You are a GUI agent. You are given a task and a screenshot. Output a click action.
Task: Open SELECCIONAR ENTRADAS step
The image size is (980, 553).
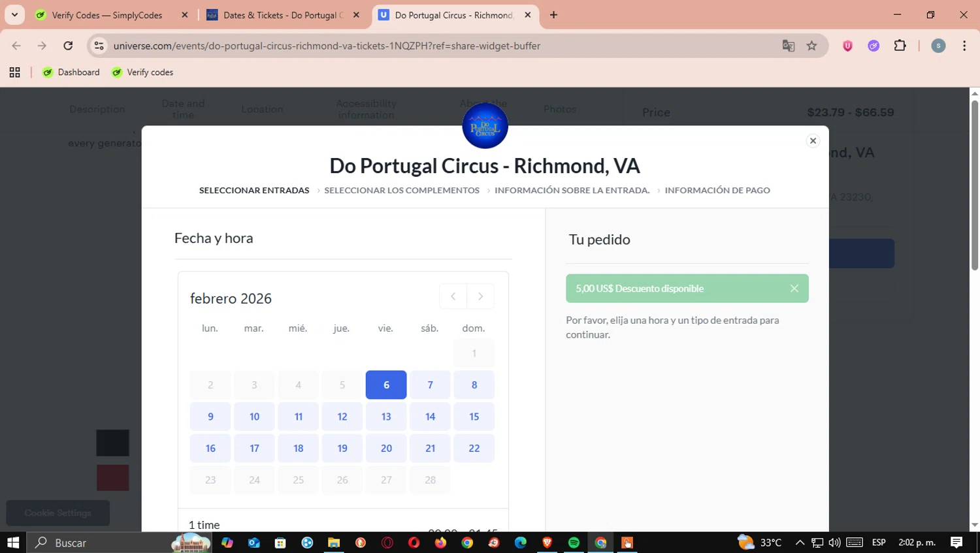(x=254, y=191)
